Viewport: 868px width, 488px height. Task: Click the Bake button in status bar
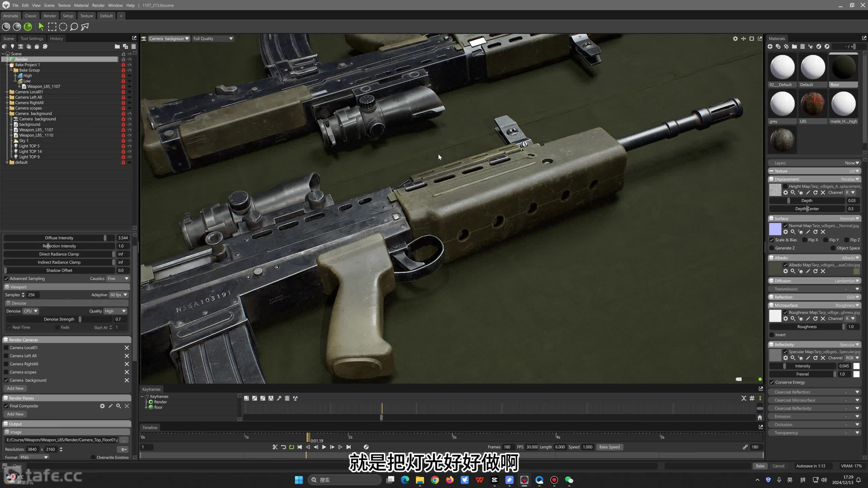pyautogui.click(x=760, y=466)
